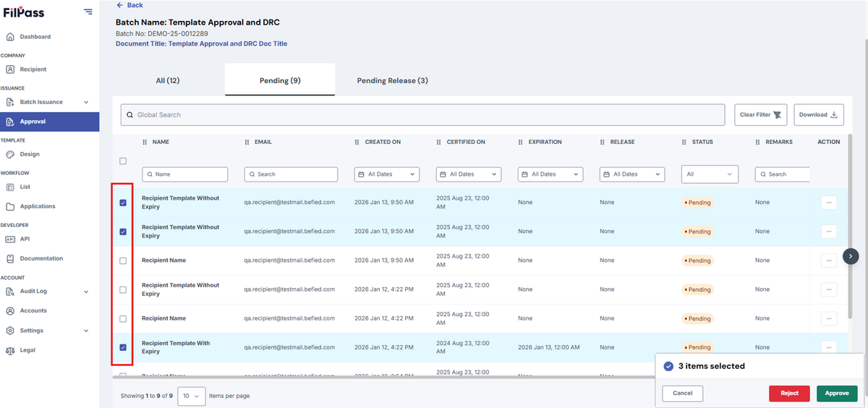
Task: Open the Recipient page icon
Action: click(10, 69)
